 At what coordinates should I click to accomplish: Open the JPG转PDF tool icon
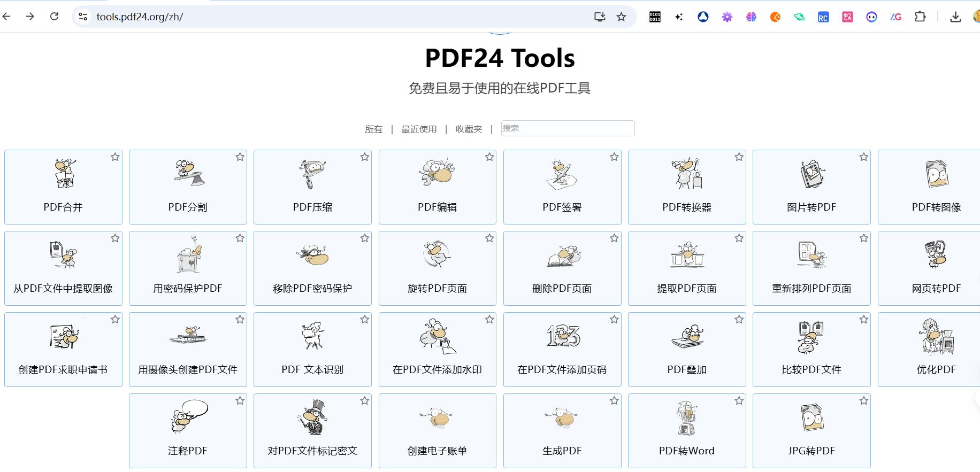[813, 417]
